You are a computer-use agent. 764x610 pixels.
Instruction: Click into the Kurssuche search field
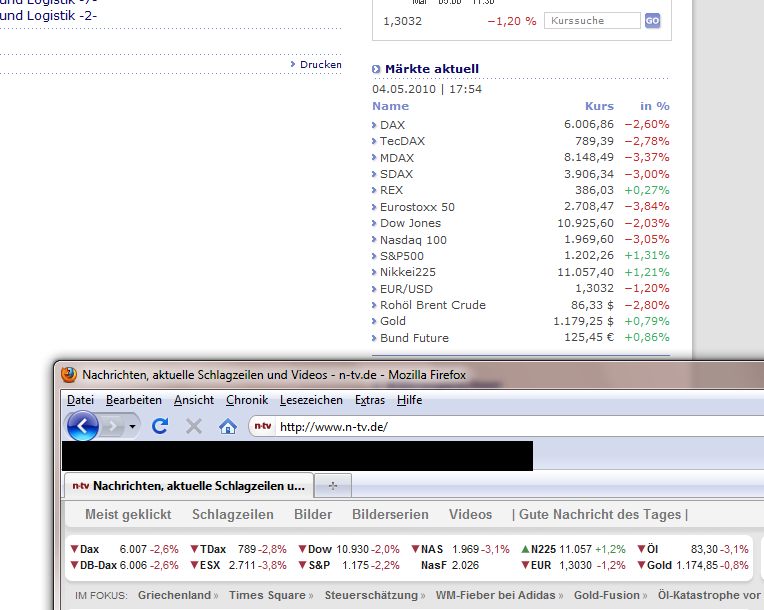592,20
